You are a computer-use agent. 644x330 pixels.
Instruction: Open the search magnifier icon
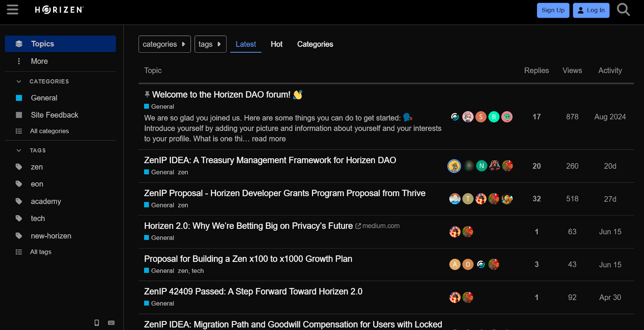(623, 10)
